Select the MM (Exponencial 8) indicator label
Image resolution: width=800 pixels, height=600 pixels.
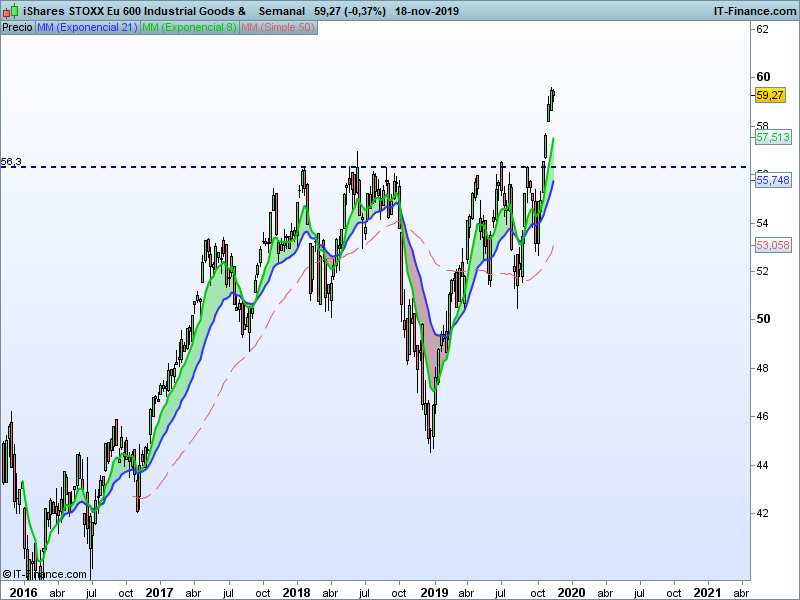[189, 28]
